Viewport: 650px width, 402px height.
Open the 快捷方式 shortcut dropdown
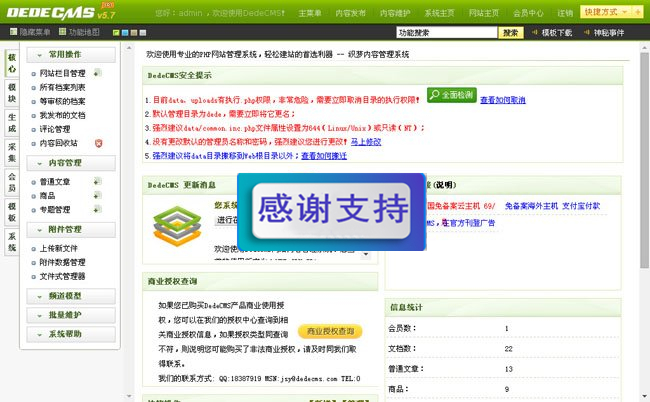606,12
